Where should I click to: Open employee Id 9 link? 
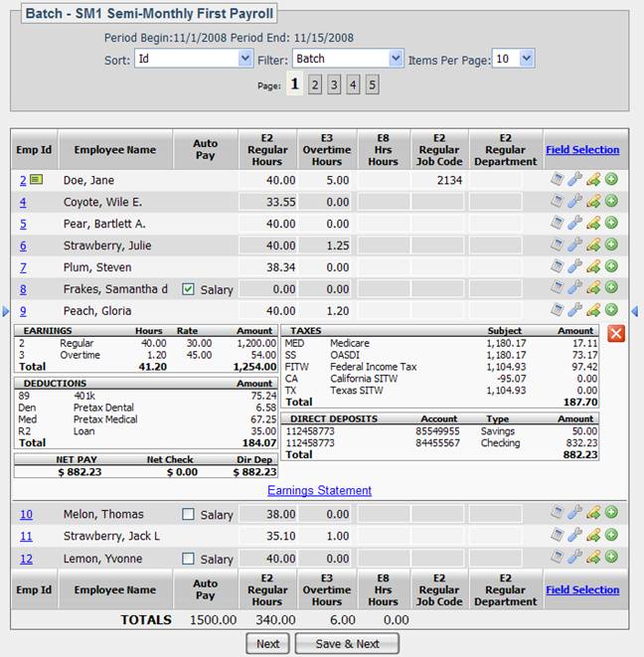click(x=23, y=311)
